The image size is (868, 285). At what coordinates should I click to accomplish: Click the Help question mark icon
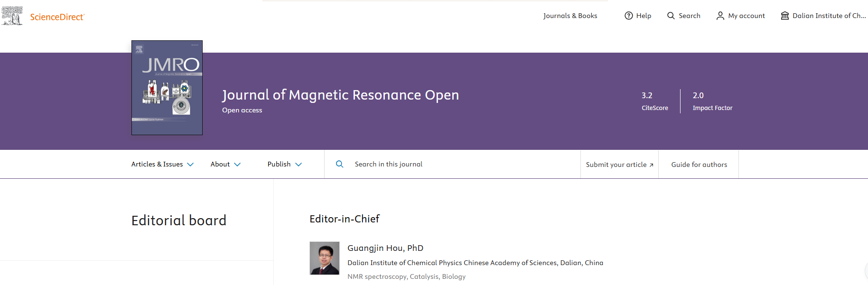click(x=629, y=16)
